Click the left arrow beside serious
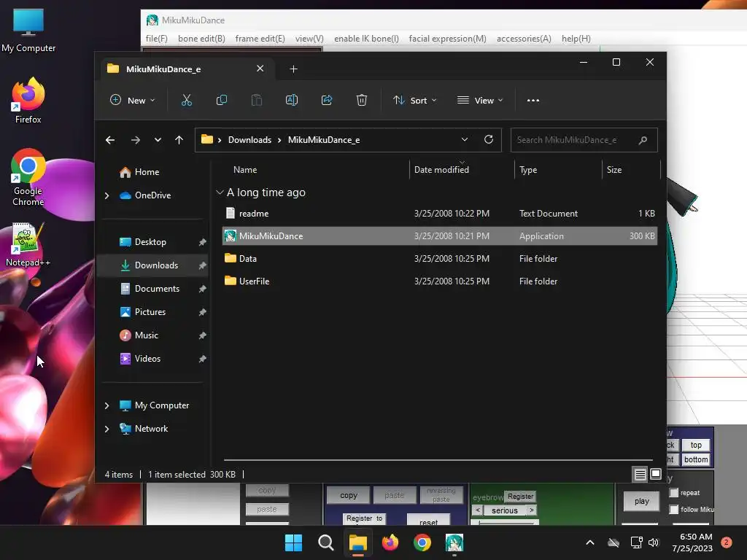Screen dimensions: 747x560 pyautogui.click(x=477, y=510)
